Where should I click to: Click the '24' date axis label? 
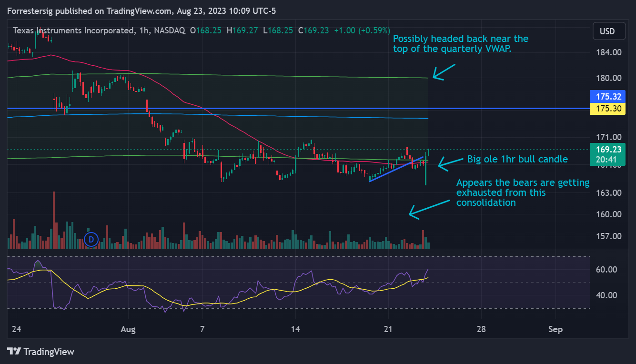coord(17,329)
